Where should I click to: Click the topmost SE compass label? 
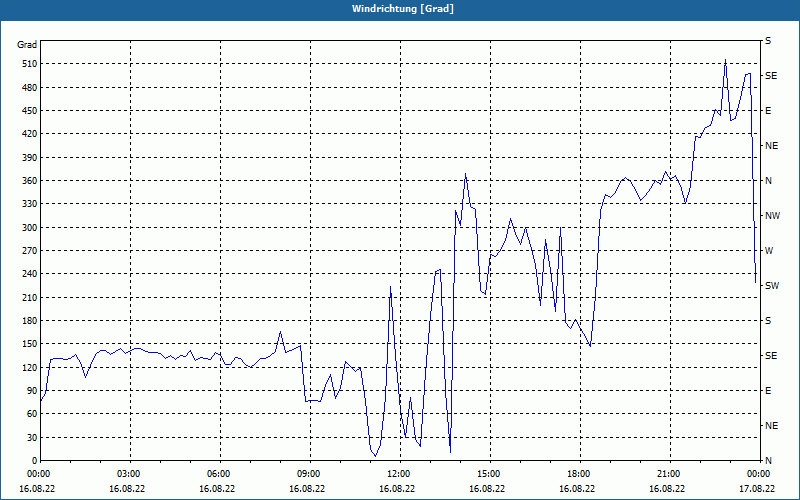[x=771, y=76]
